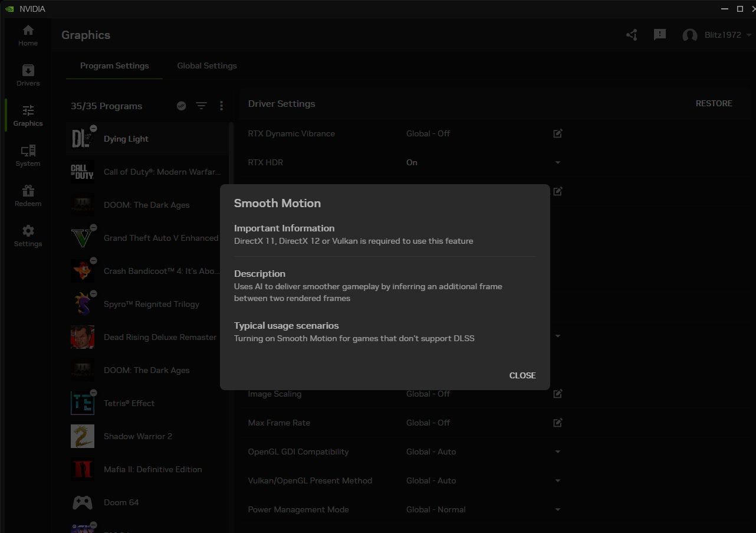Select Shadow Warrior 2 program
Screen dimensions: 756x533
tap(147, 436)
